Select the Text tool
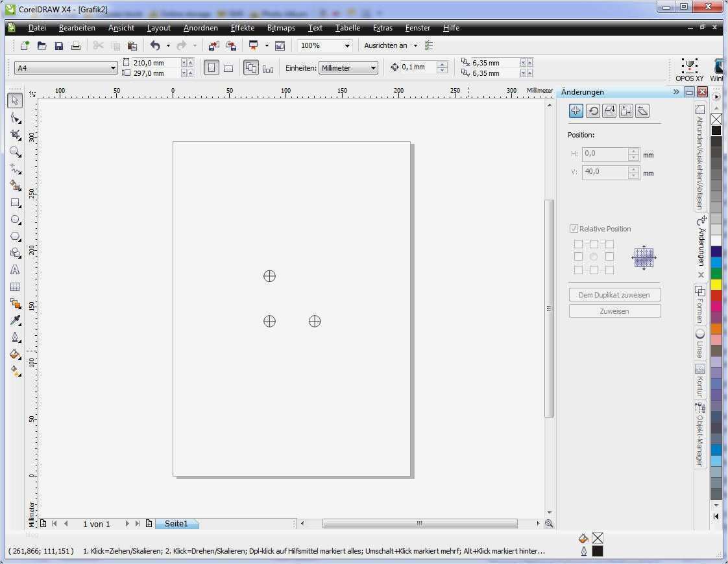 tap(15, 270)
